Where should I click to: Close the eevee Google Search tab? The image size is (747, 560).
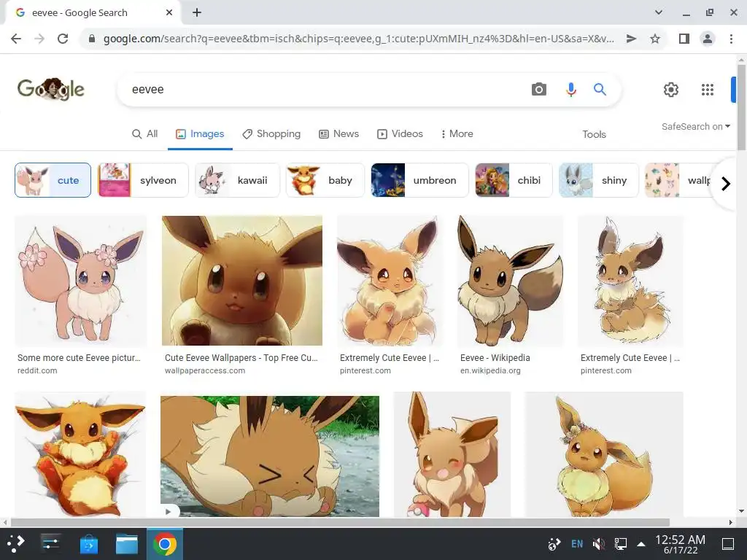click(x=169, y=12)
